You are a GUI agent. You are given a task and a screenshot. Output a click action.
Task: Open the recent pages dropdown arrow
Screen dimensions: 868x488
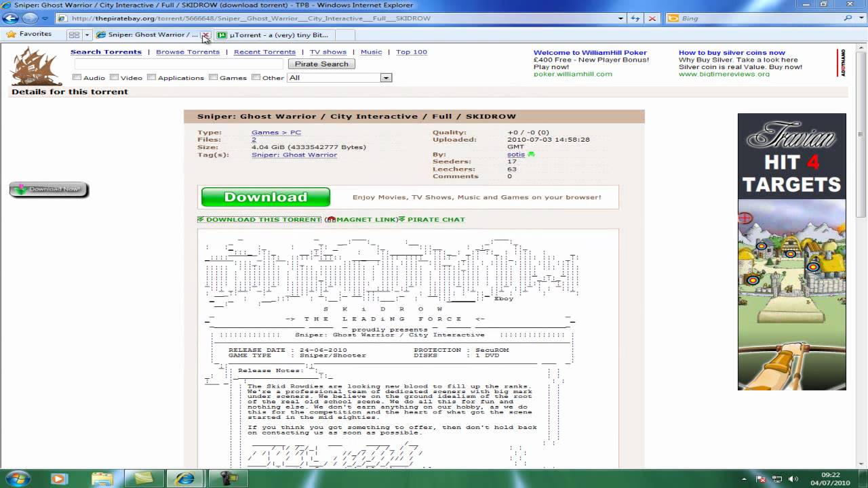[x=45, y=18]
